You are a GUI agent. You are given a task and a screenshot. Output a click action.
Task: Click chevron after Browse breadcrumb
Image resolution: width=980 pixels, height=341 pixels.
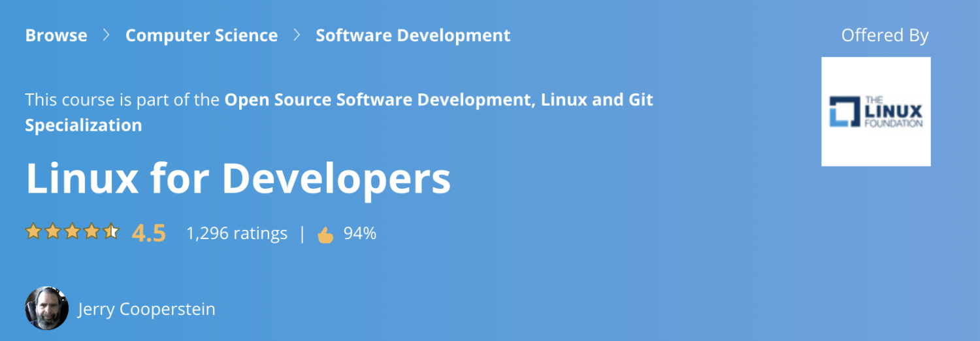tap(106, 35)
